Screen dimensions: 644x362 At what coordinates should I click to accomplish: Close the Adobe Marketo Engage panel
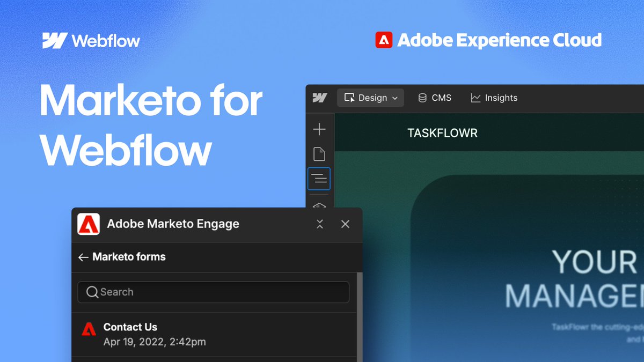pyautogui.click(x=345, y=224)
